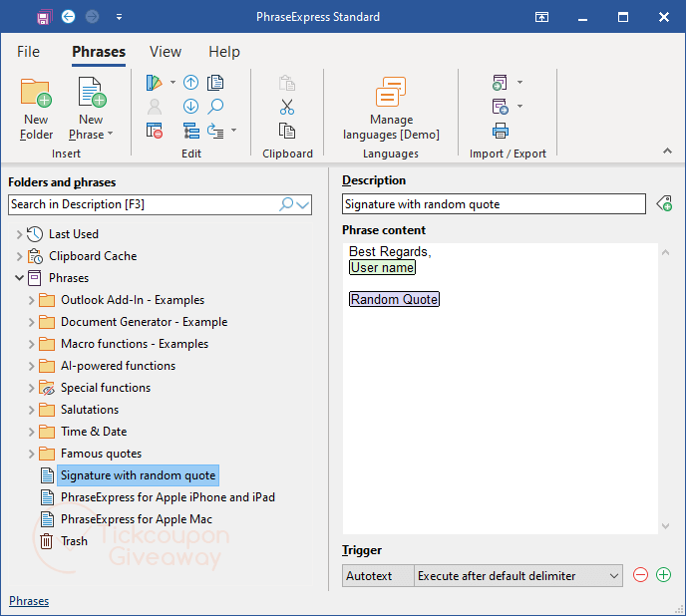Viewport: 686px width, 616px height.
Task: Select the Document Generator - Example folder
Action: click(145, 322)
